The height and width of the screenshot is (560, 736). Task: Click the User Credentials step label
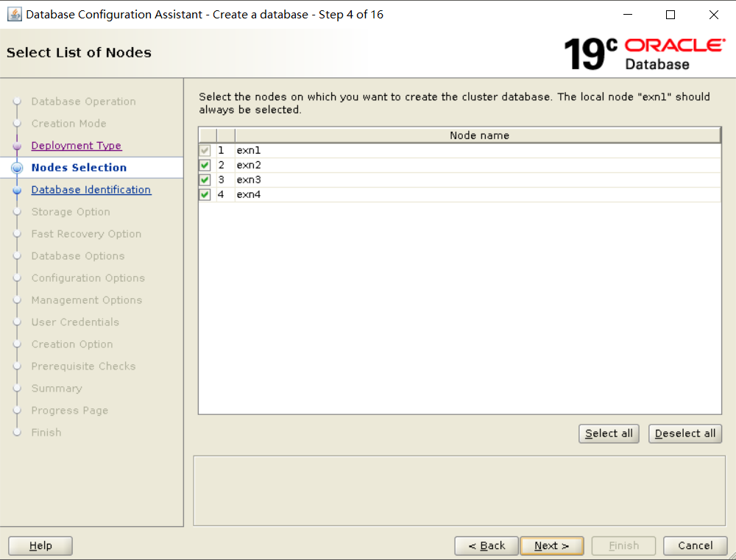(x=75, y=322)
